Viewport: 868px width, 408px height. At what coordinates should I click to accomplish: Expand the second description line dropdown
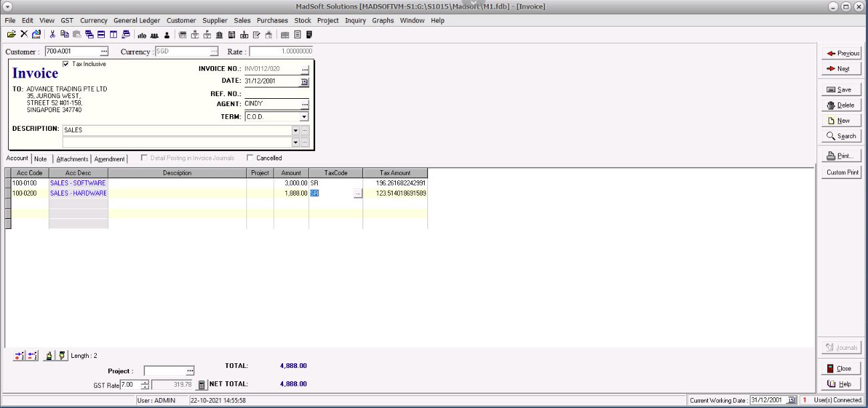click(x=296, y=142)
